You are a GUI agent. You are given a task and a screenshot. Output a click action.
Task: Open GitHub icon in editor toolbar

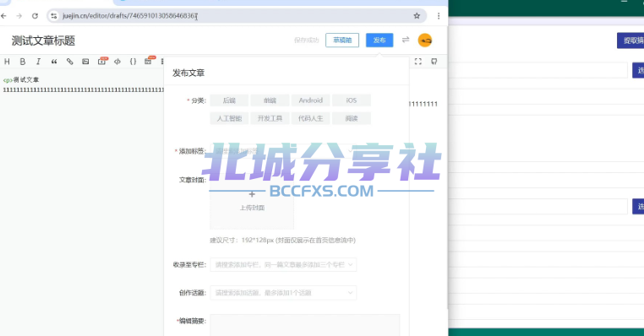tap(434, 62)
